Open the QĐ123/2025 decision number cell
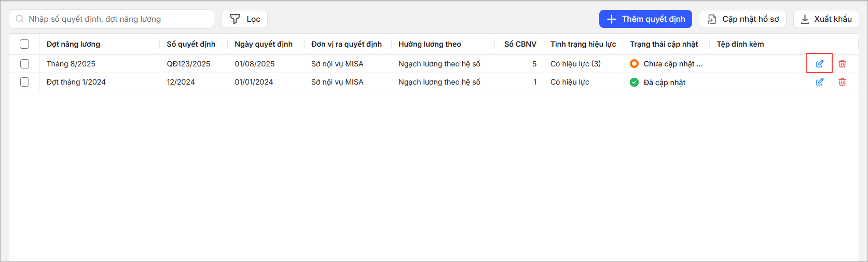 [188, 64]
